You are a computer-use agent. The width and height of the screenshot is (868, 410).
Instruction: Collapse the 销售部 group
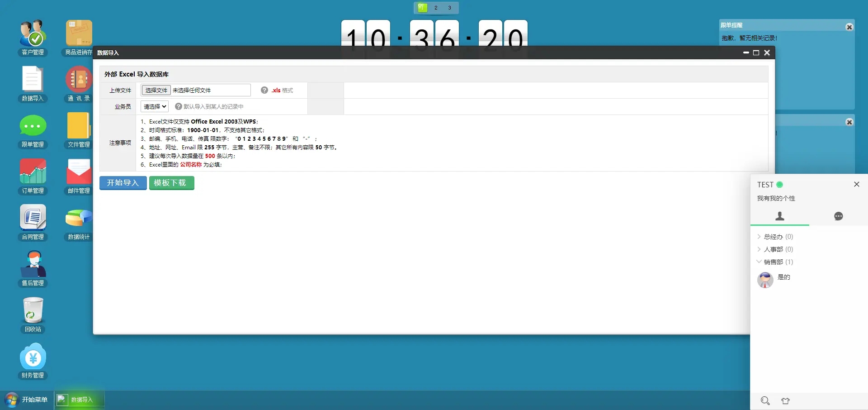774,262
